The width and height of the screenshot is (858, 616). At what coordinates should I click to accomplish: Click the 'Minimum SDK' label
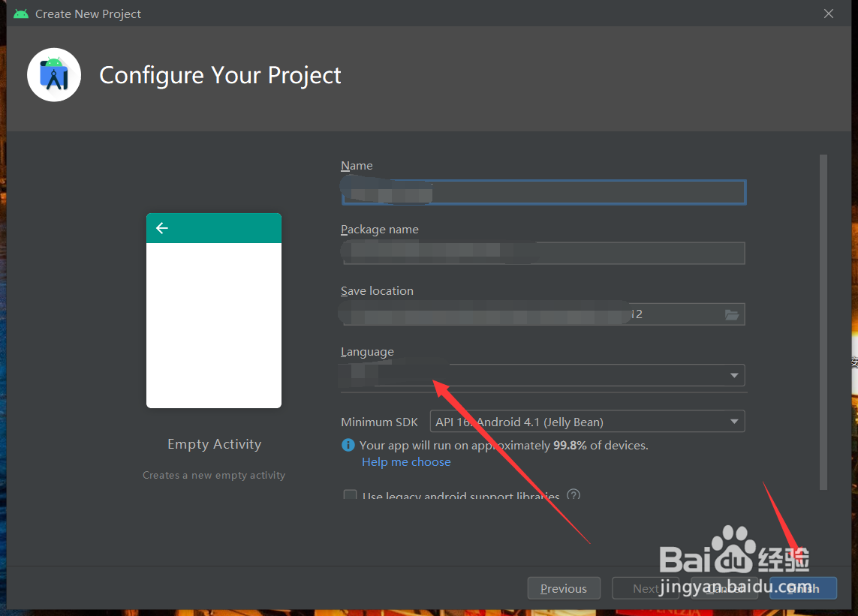[379, 422]
